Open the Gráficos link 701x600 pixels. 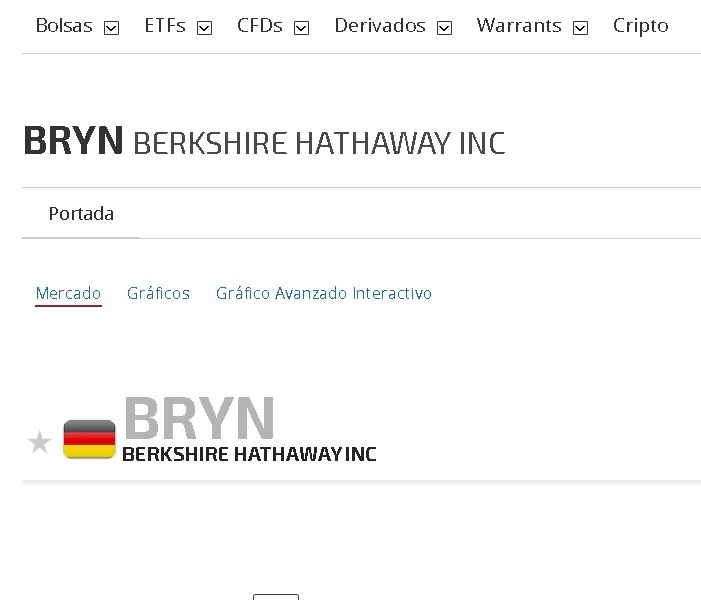pos(158,293)
